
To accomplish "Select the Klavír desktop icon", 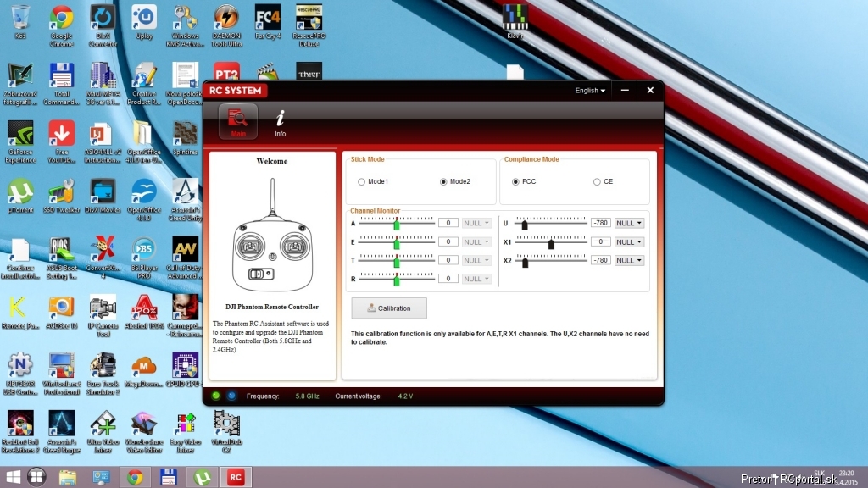I will pos(515,22).
